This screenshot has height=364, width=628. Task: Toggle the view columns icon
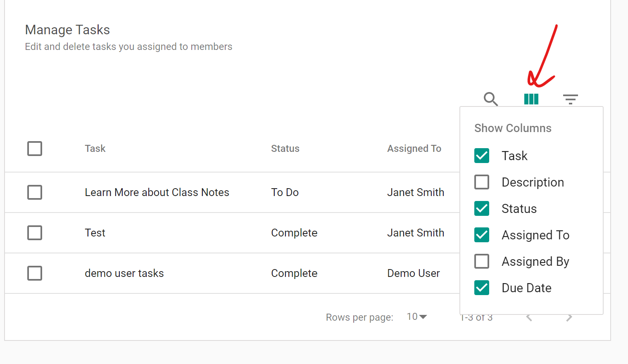click(531, 99)
